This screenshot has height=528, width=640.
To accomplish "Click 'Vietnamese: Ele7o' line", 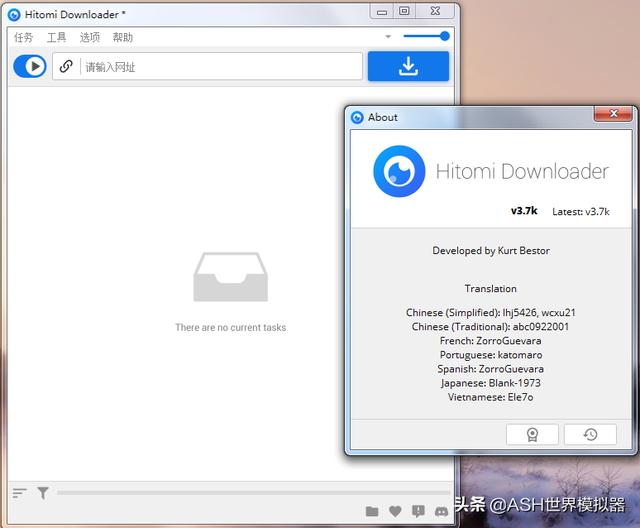I will pyautogui.click(x=491, y=397).
